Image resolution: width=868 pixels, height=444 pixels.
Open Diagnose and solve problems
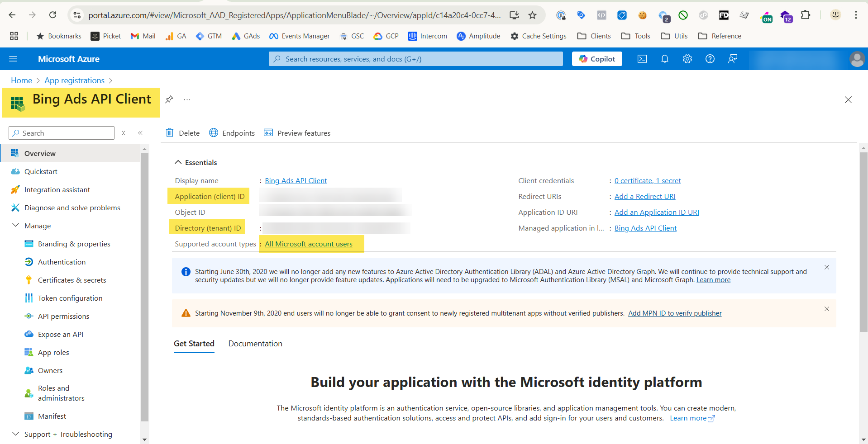point(72,208)
